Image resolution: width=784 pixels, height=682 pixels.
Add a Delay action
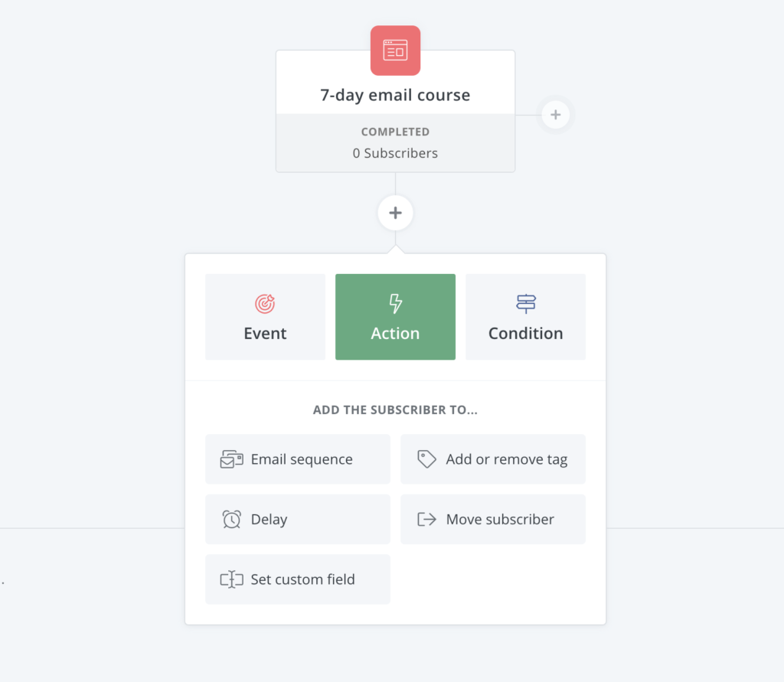(x=298, y=519)
